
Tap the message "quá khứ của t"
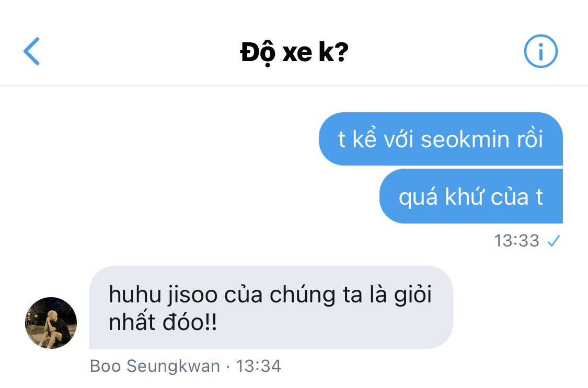click(x=471, y=196)
